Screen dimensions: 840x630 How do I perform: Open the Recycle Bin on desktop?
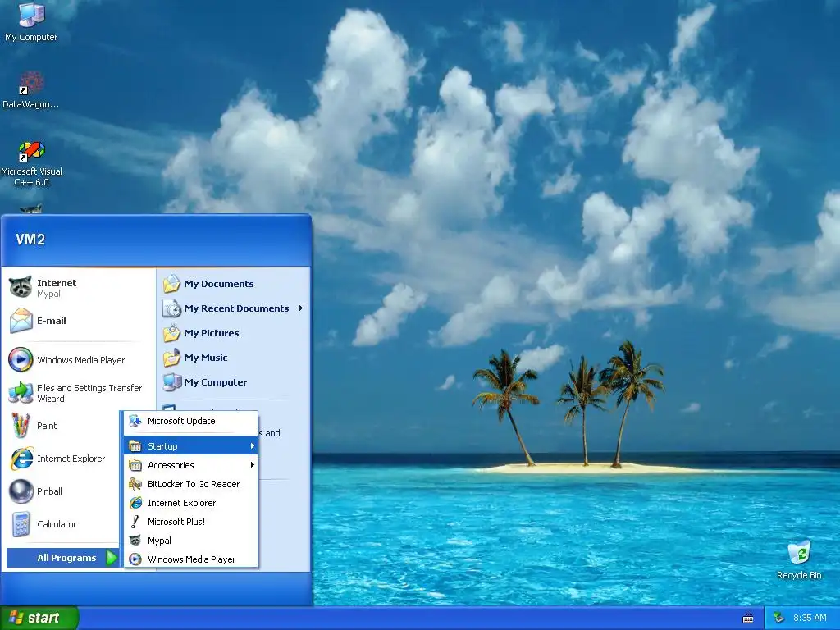[x=799, y=560]
